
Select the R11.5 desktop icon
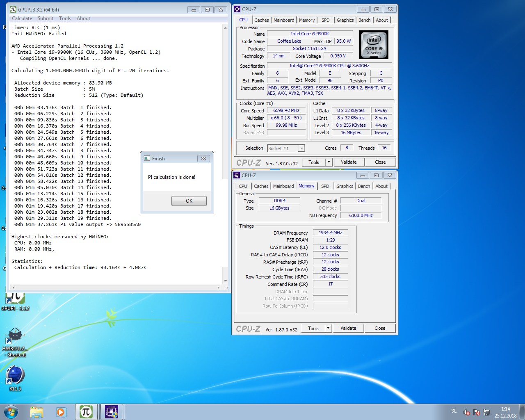(x=15, y=377)
